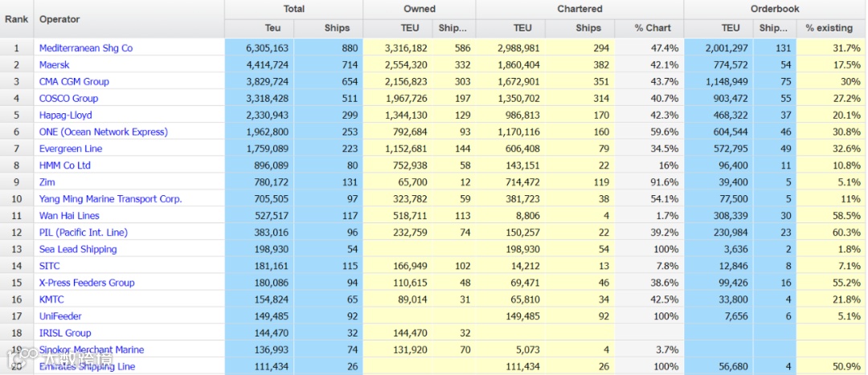
Task: Select the Orderbook group header
Action: tap(775, 10)
